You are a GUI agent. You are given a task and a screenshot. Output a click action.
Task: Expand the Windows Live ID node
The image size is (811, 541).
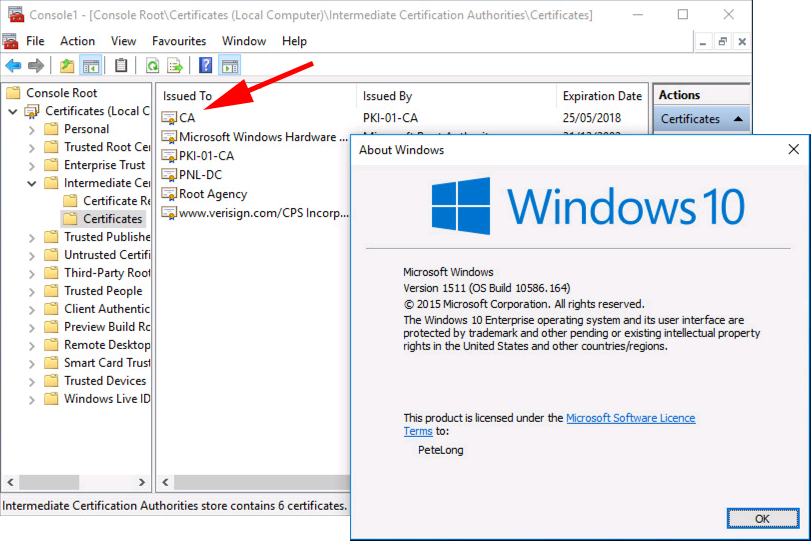pos(32,399)
